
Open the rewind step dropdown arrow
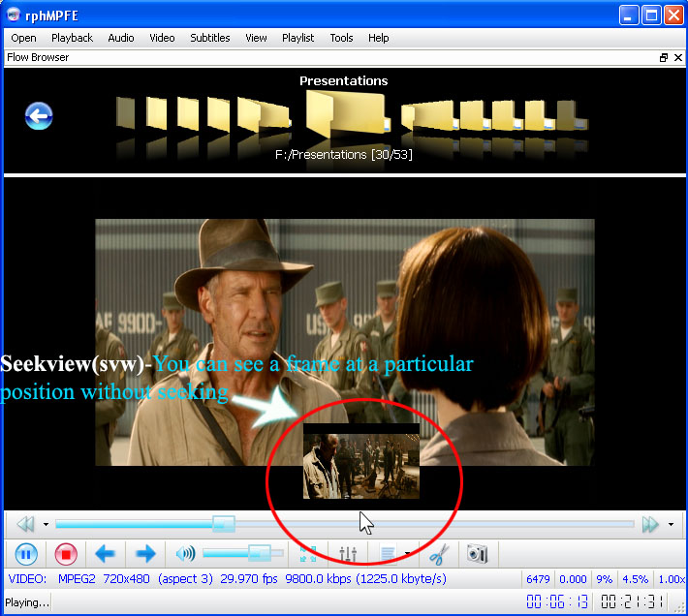[x=46, y=524]
